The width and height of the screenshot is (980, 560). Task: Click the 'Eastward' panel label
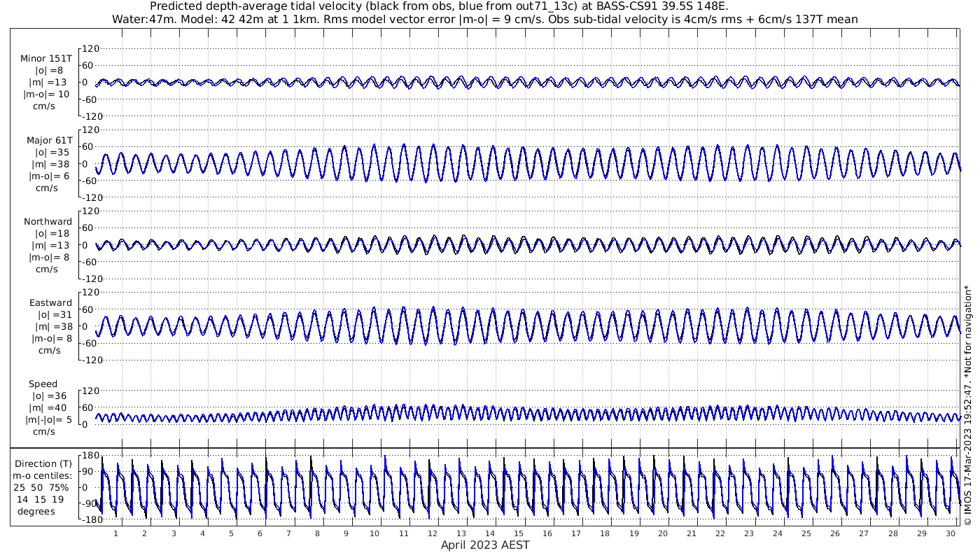click(x=50, y=303)
